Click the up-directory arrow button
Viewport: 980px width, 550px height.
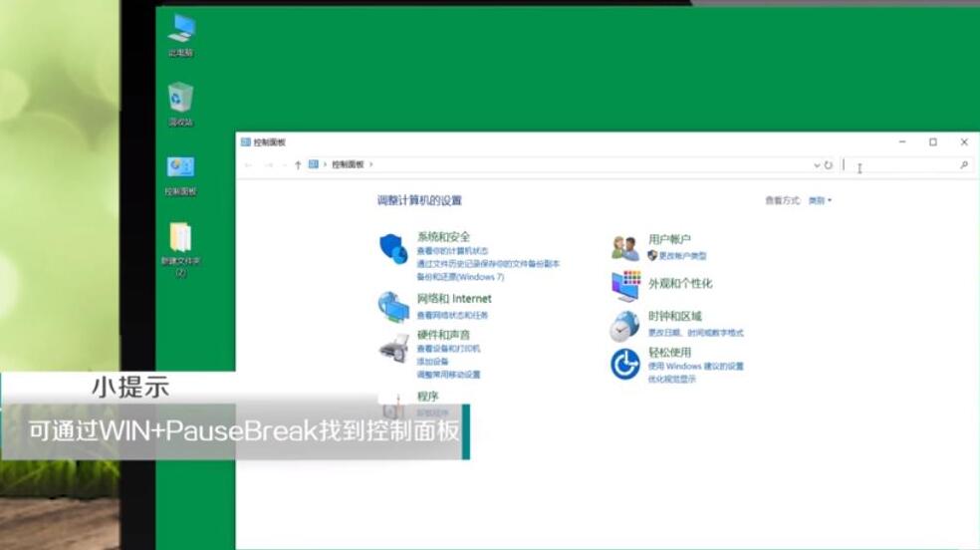tap(298, 165)
